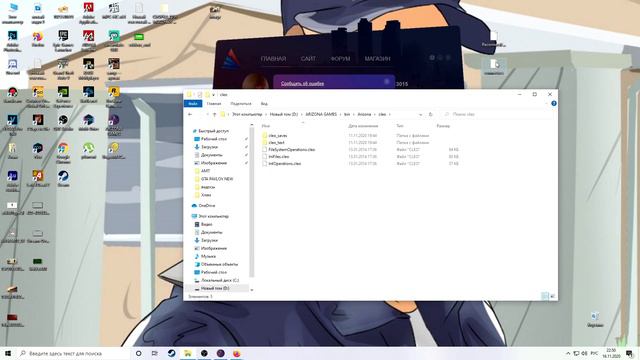Select IniFiles.cleo file

click(279, 156)
